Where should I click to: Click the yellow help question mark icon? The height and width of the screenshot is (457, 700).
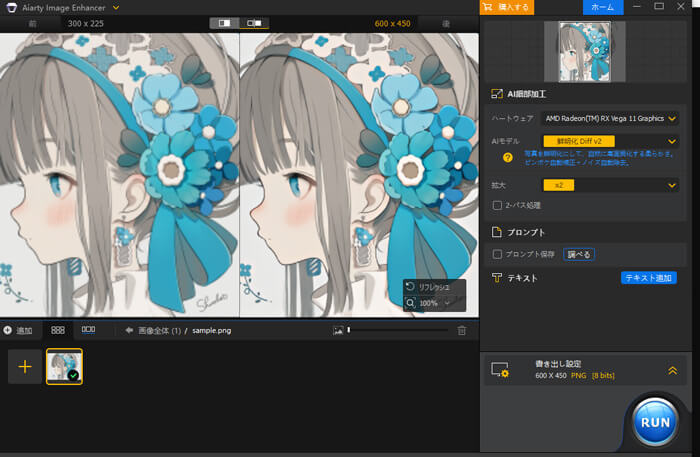pos(507,157)
